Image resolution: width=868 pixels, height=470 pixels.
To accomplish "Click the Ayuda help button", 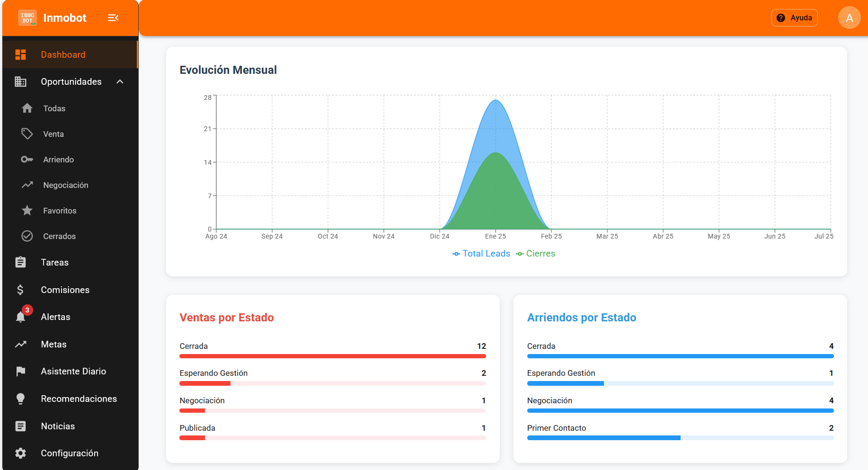I will click(794, 18).
